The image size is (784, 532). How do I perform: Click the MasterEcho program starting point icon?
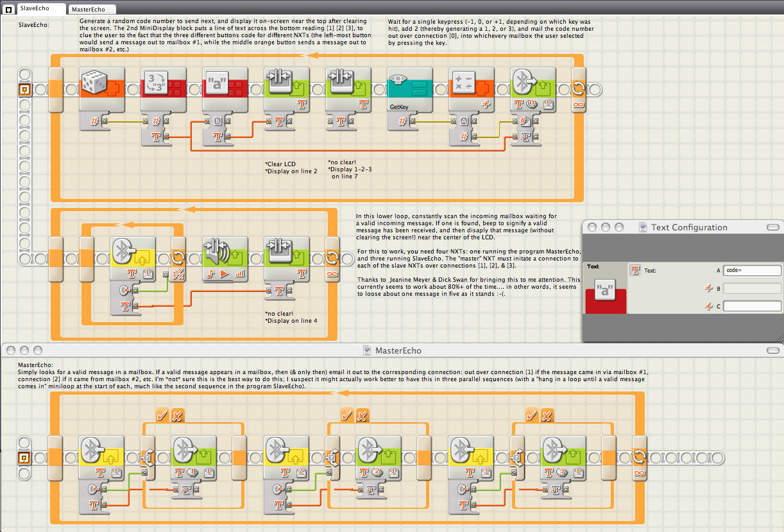tap(24, 458)
